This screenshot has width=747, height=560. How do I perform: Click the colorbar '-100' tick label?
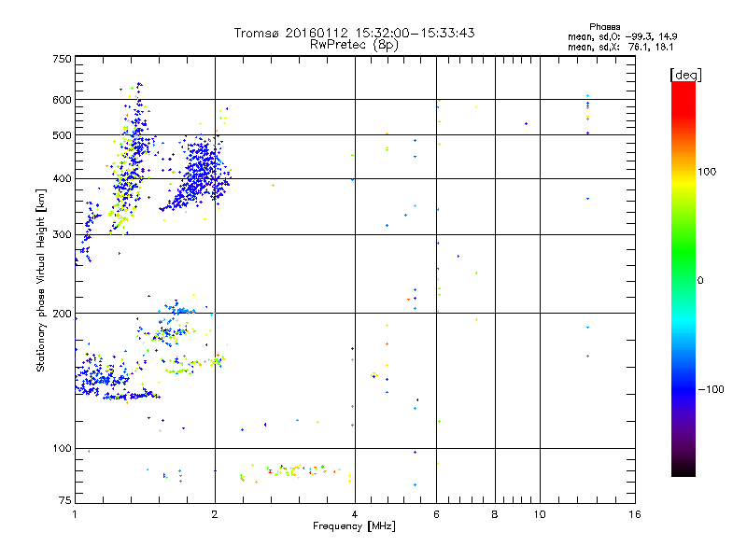712,389
